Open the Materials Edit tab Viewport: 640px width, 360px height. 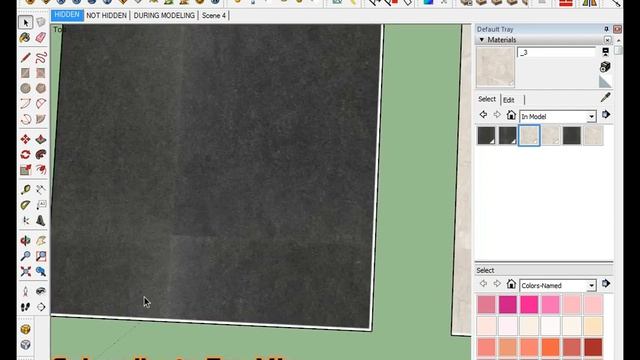[509, 100]
